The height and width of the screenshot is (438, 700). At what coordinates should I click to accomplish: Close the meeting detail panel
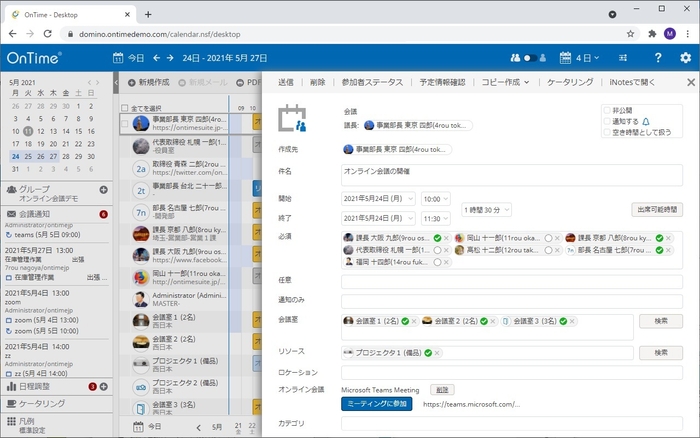(x=691, y=82)
